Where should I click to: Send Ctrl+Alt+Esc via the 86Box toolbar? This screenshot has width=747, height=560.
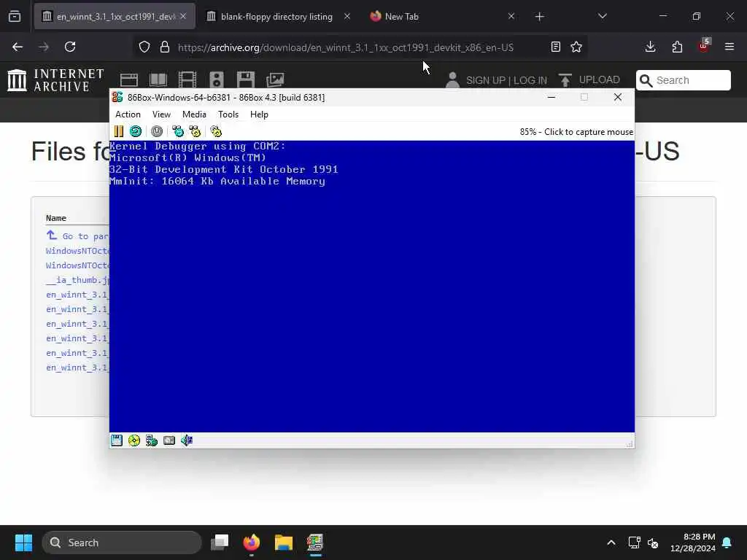coord(195,131)
